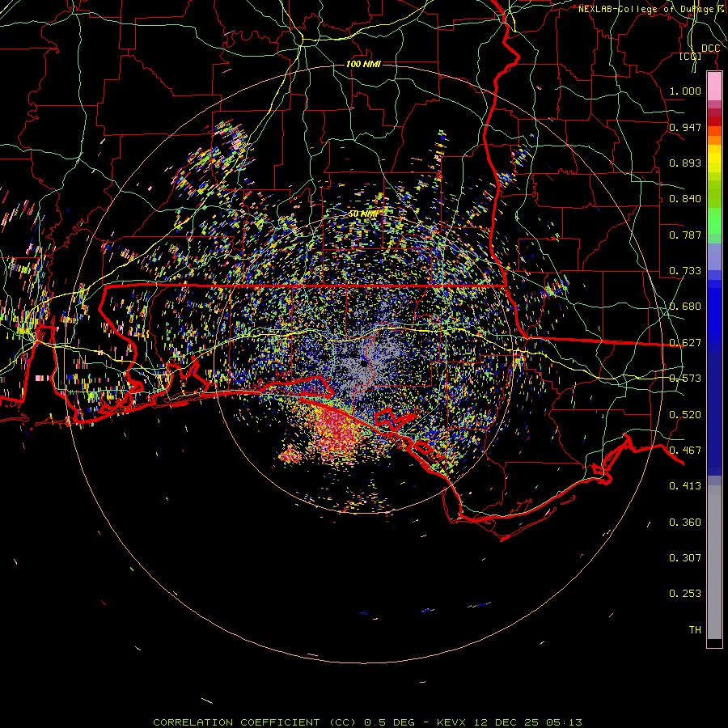Click the 0.840 scale value

click(685, 199)
